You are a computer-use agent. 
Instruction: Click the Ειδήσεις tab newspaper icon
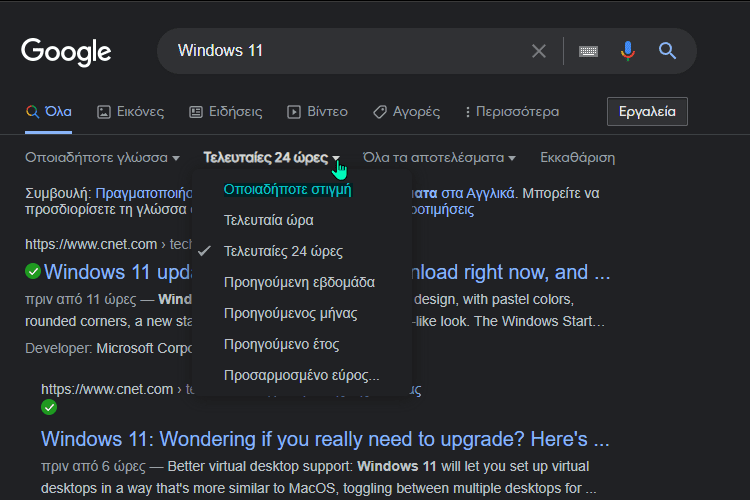[196, 112]
